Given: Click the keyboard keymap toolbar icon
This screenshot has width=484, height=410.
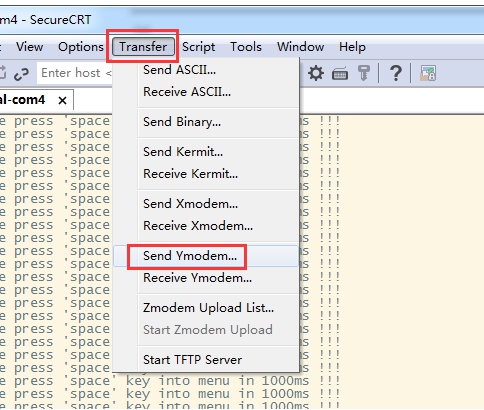Looking at the screenshot, I should 340,74.
